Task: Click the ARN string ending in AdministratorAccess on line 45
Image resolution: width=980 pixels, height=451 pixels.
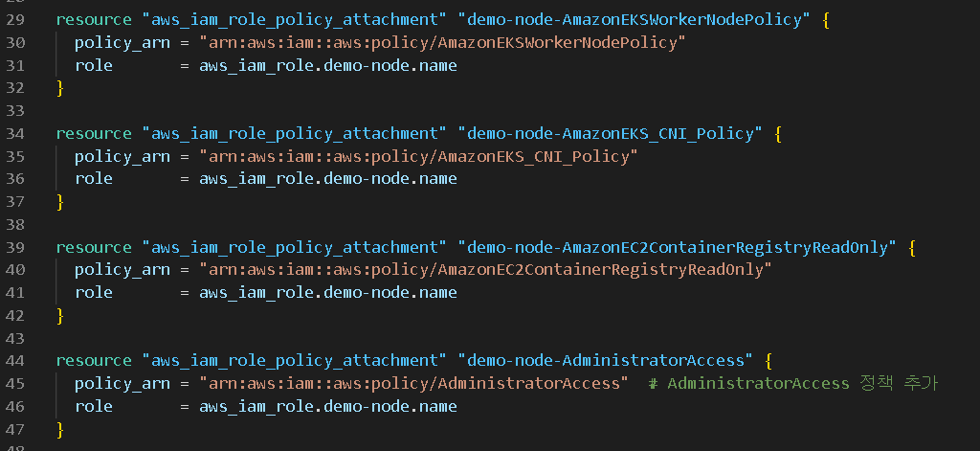Action: pos(413,383)
